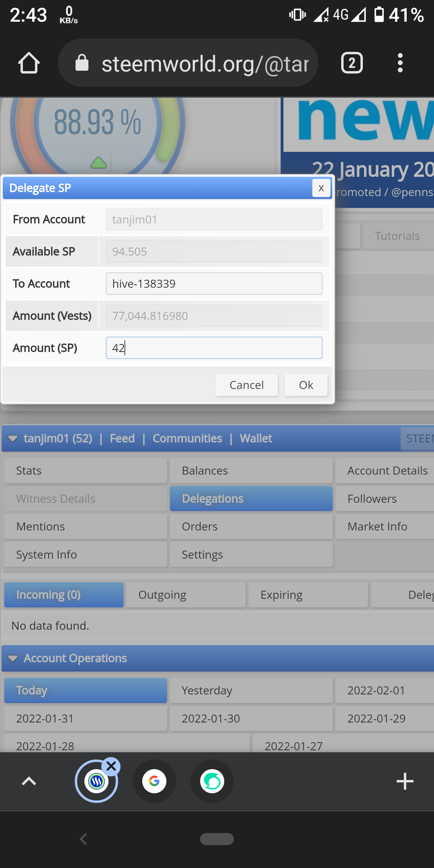Open the browser three-dot menu
Viewport: 434px width, 868px height.
pyautogui.click(x=400, y=63)
